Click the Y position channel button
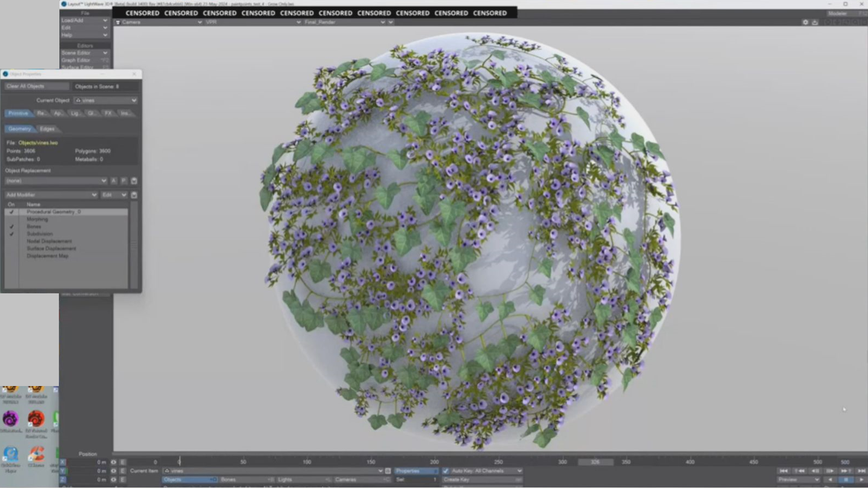The height and width of the screenshot is (488, 868). click(x=63, y=471)
